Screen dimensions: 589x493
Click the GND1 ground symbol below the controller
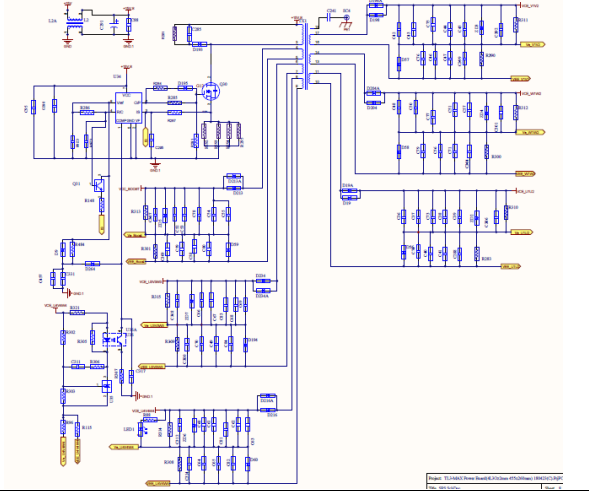click(x=155, y=165)
